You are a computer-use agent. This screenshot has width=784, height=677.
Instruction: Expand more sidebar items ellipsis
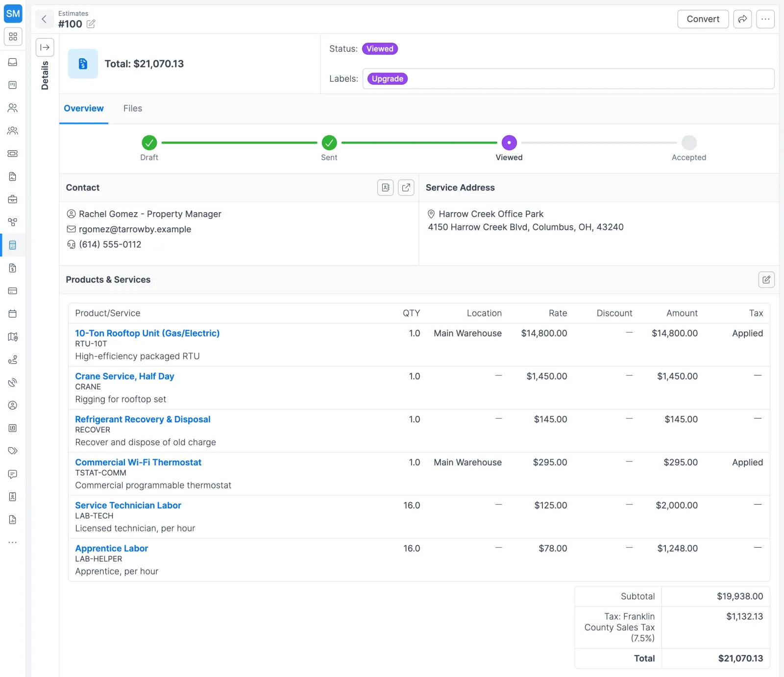coord(13,542)
